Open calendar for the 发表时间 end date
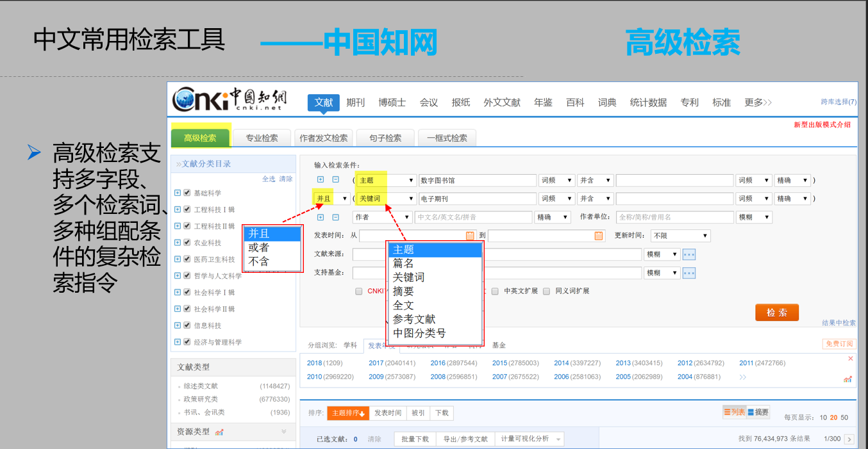This screenshot has width=868, height=449. pos(599,236)
